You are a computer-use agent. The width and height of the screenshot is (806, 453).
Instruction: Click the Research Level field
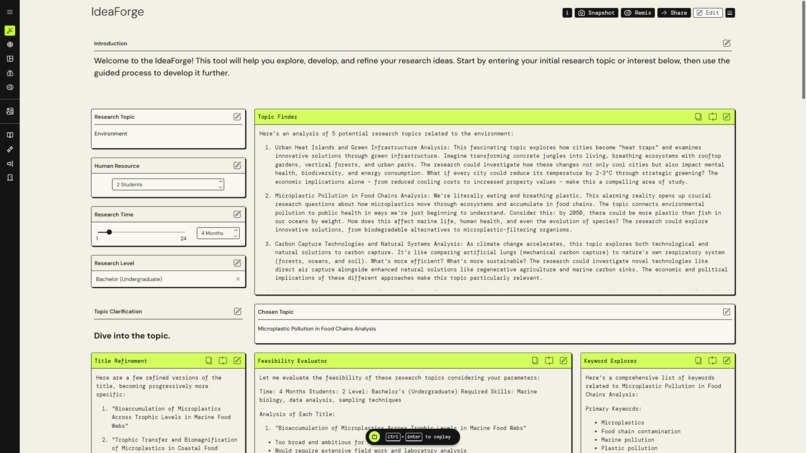pos(168,279)
